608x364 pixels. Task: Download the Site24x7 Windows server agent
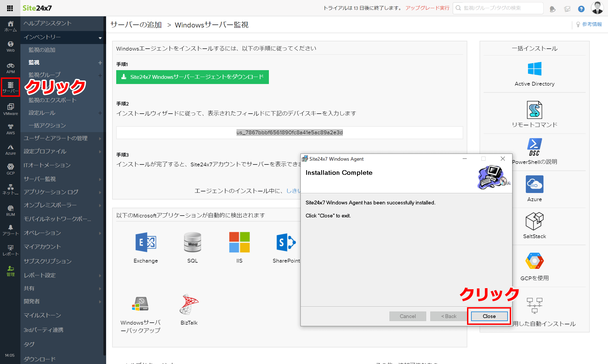(x=192, y=77)
